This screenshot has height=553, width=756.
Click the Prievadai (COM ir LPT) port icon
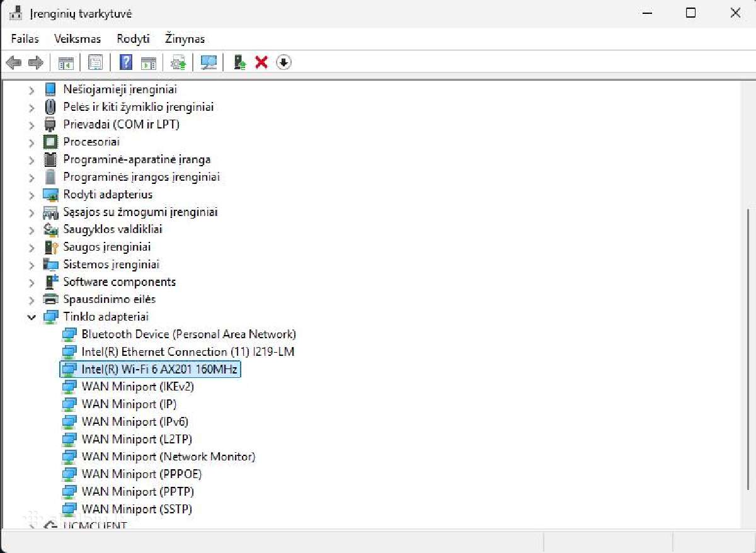(x=50, y=124)
